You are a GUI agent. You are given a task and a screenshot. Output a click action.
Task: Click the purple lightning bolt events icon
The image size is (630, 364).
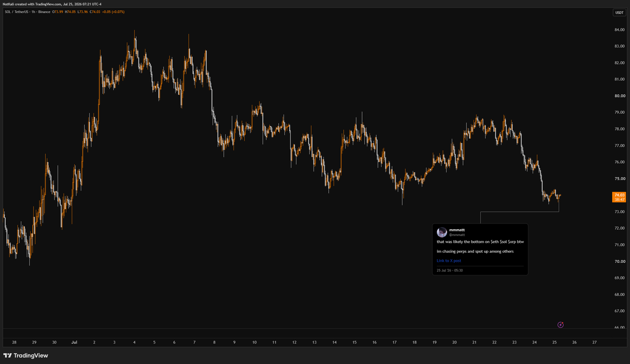(561, 325)
